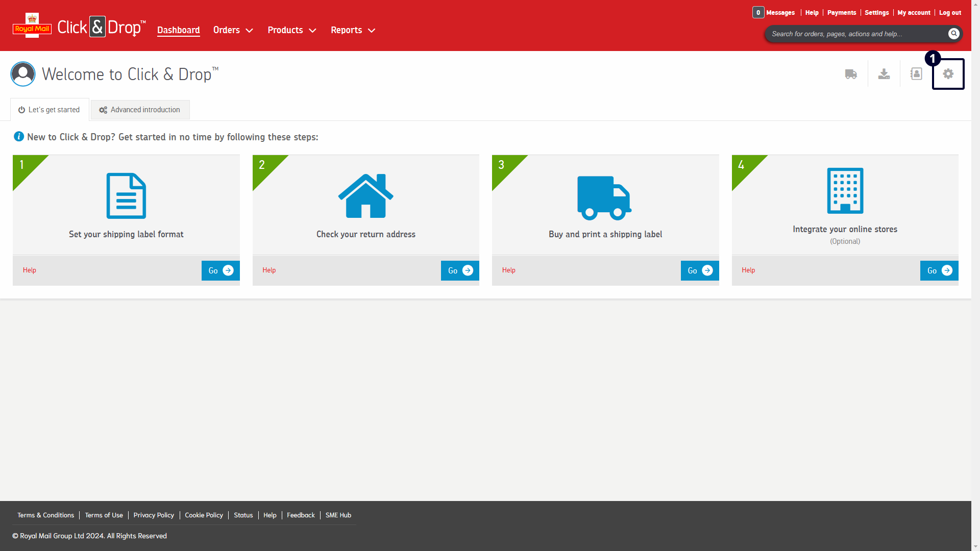980x551 pixels.
Task: Click the search magnifier icon
Action: pyautogui.click(x=953, y=34)
